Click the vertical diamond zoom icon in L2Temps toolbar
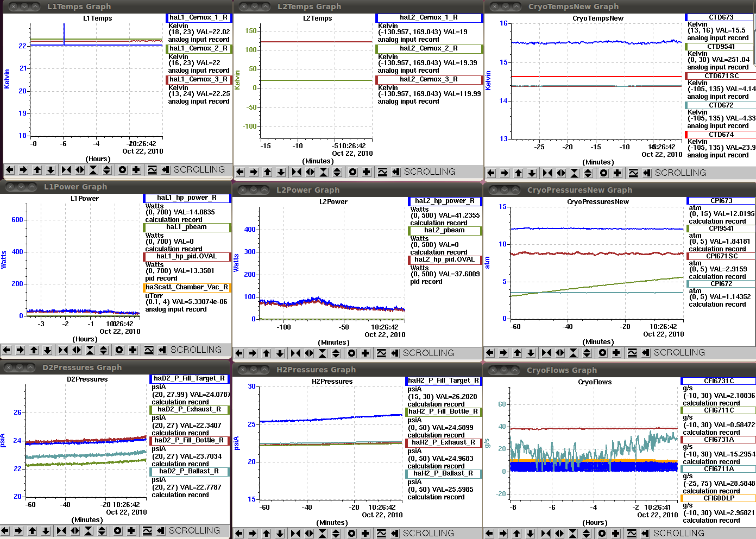This screenshot has width=756, height=539. tap(337, 172)
